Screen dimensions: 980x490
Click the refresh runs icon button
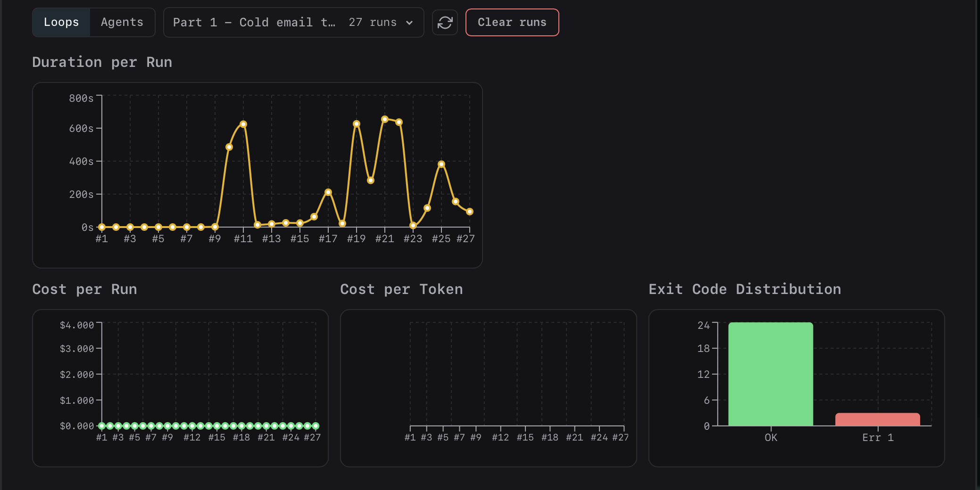[445, 22]
